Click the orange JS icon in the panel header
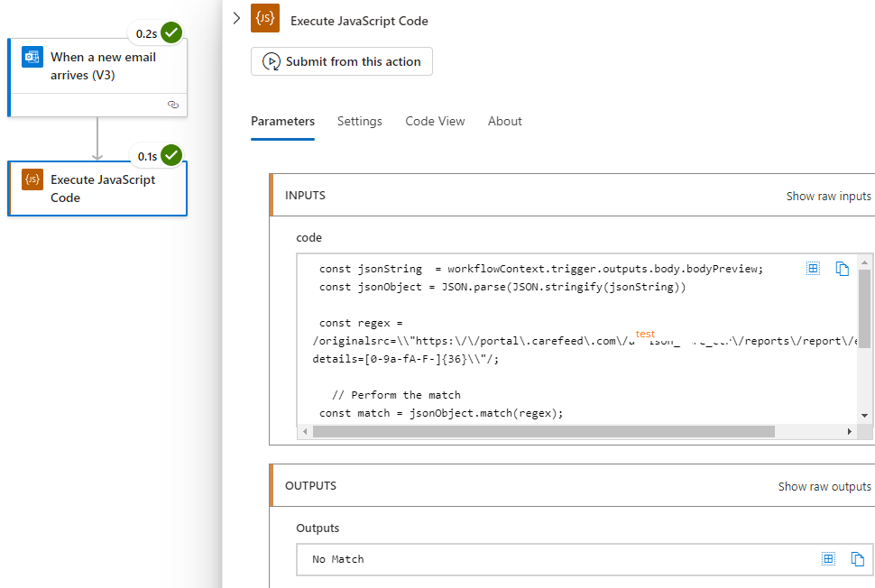This screenshot has height=588, width=875. click(x=265, y=18)
